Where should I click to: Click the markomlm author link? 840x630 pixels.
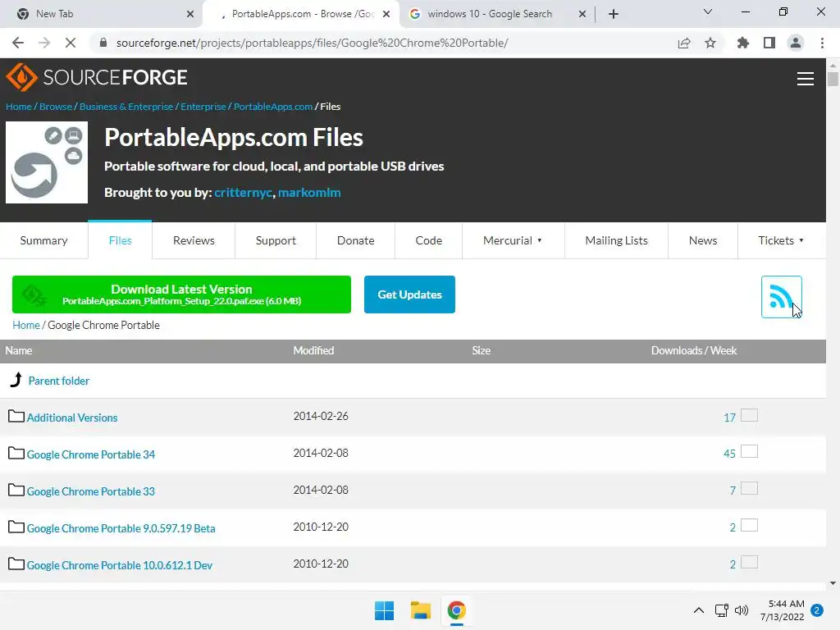click(309, 192)
